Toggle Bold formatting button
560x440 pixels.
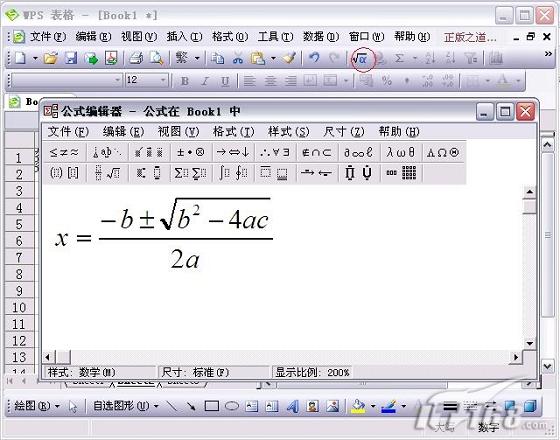coord(185,81)
